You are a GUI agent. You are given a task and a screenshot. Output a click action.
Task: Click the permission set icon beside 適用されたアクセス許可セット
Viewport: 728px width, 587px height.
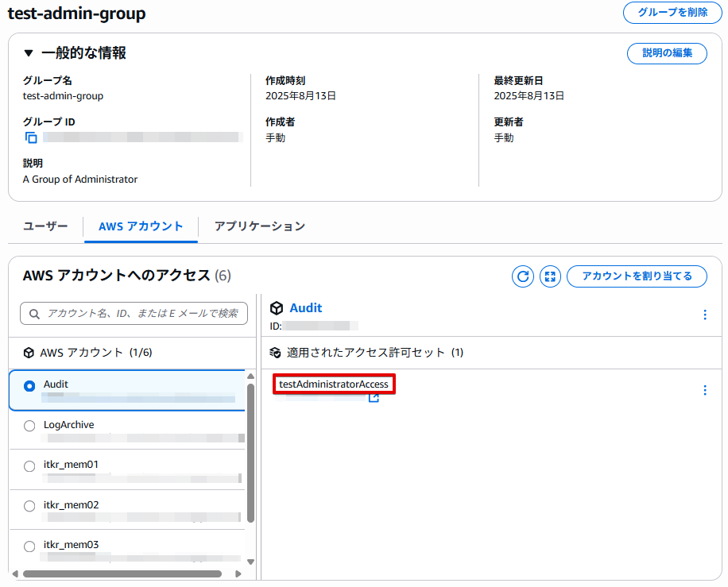tap(275, 353)
